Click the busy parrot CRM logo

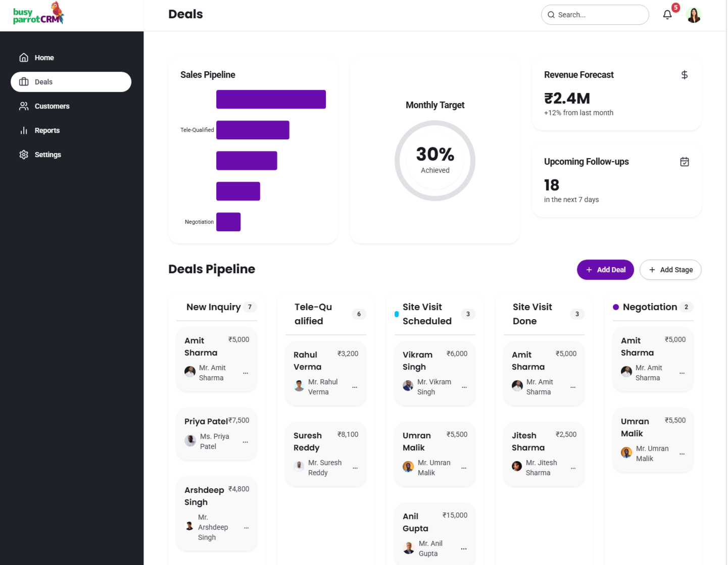38,14
